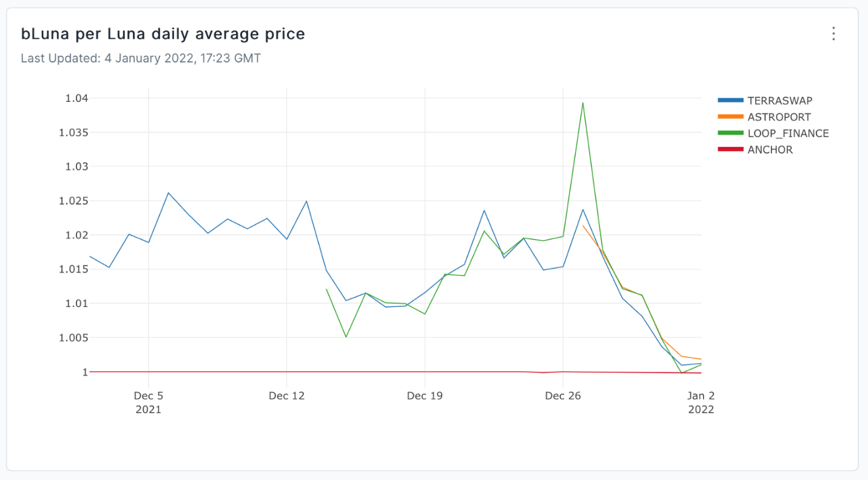Open the three-dot chart options menu
The image size is (868, 480).
[833, 33]
